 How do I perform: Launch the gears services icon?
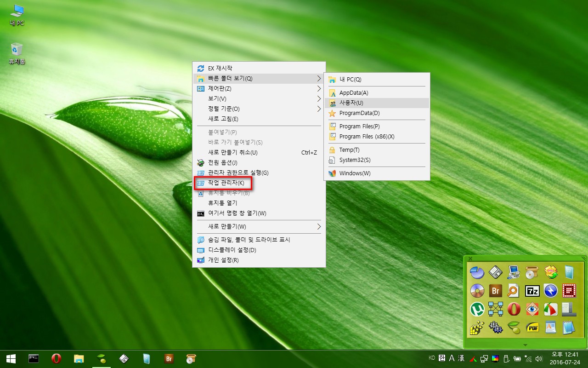496,328
